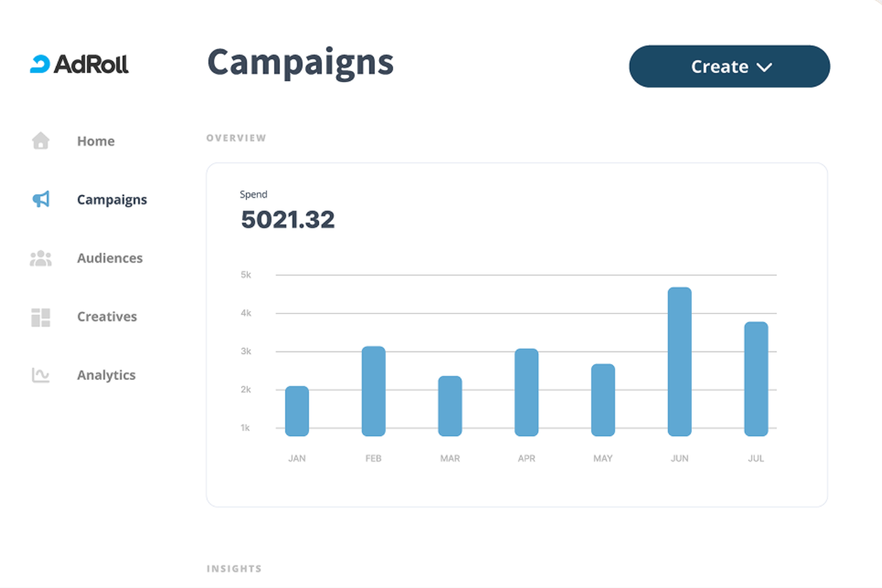This screenshot has width=882, height=588.
Task: Click the Campaigns megaphone icon
Action: pyautogui.click(x=40, y=199)
